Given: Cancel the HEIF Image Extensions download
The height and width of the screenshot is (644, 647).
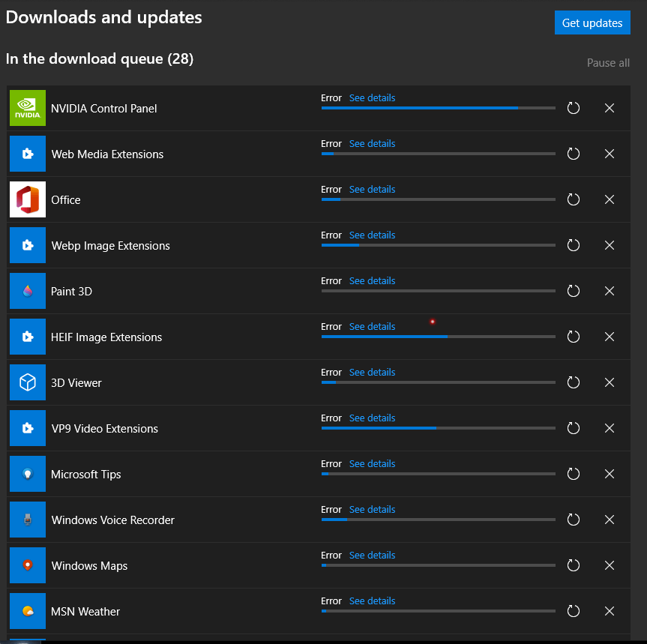Looking at the screenshot, I should pyautogui.click(x=610, y=337).
